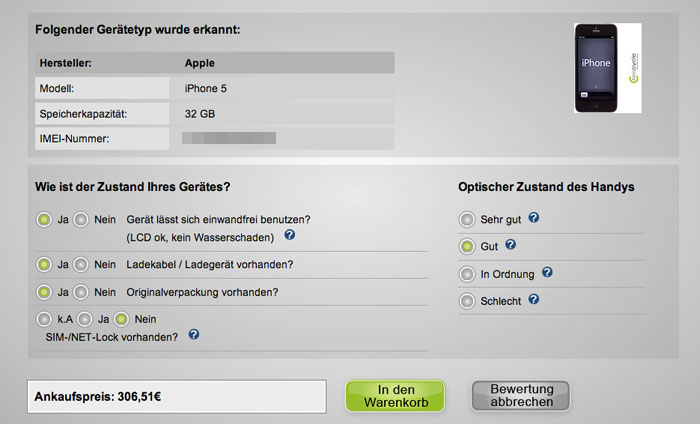
Task: Select Ja for Originalverpackung vorhanden
Action: [44, 292]
